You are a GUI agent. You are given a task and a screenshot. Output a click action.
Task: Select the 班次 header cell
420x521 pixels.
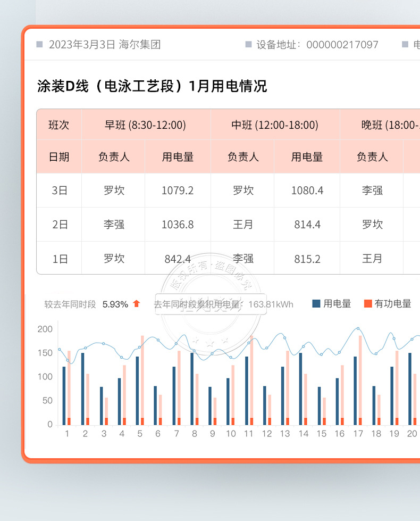pos(59,125)
